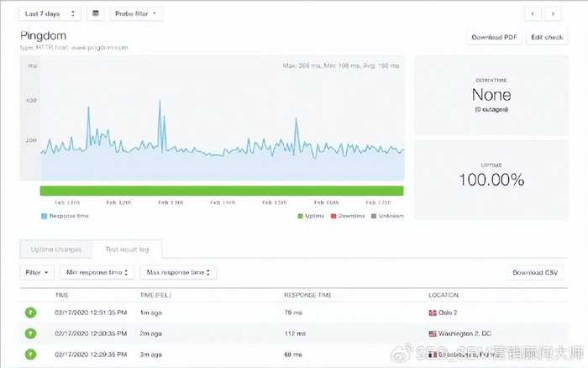Click the green uptime status bar
Screen dimensions: 588x368
[222, 191]
